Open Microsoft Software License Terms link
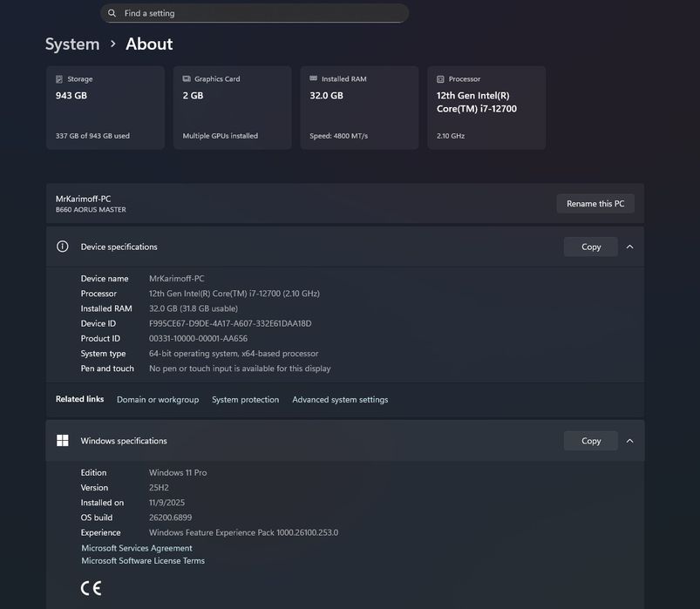 [143, 561]
